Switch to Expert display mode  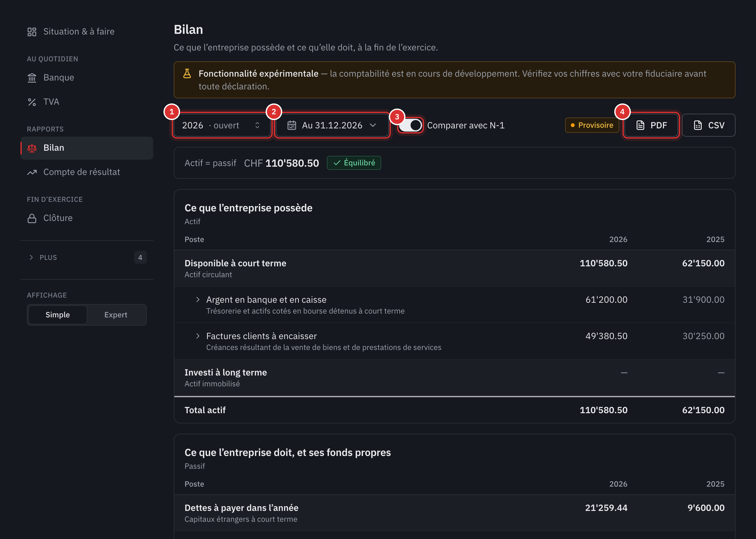tap(116, 315)
